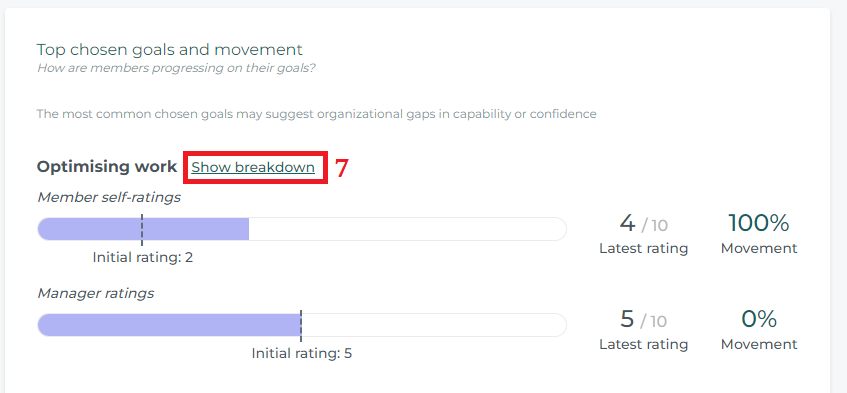Click the Member self-ratings label

(109, 198)
